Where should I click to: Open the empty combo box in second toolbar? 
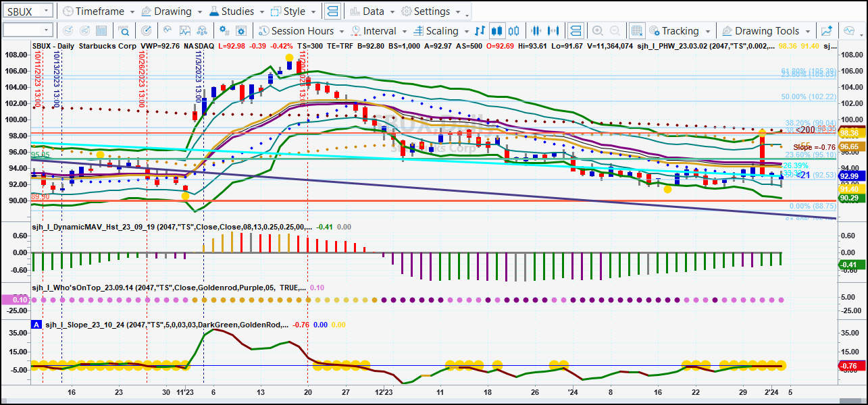(27, 30)
